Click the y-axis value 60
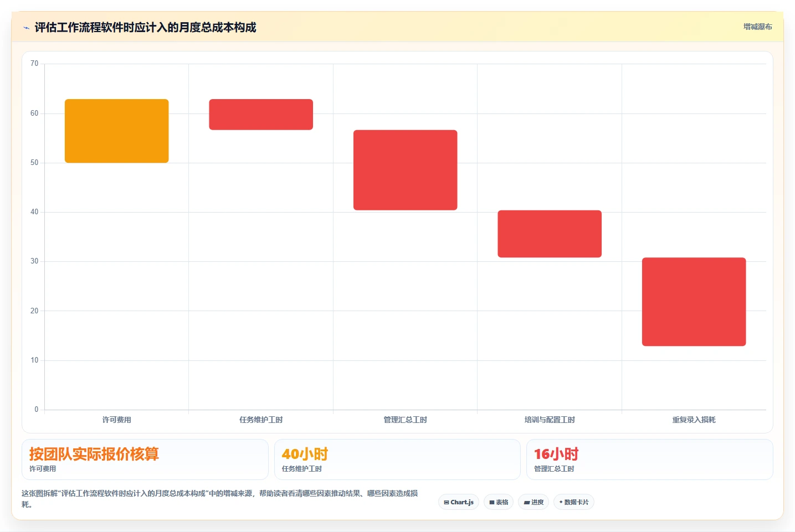This screenshot has height=532, width=795. pyautogui.click(x=34, y=113)
